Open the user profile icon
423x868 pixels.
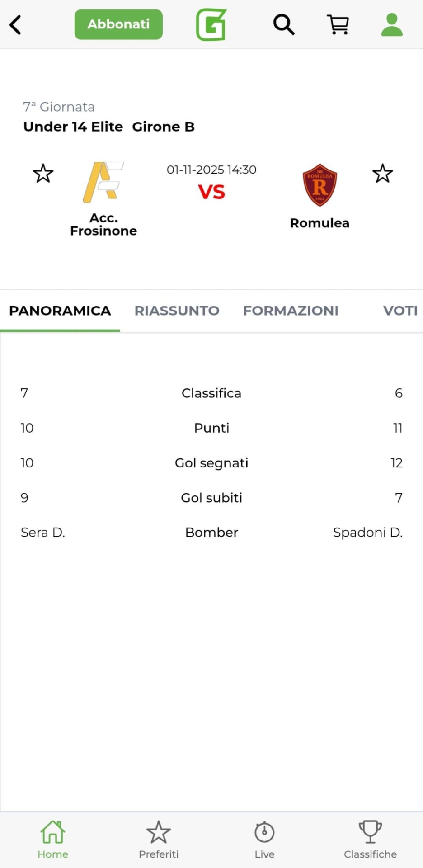[x=392, y=24]
